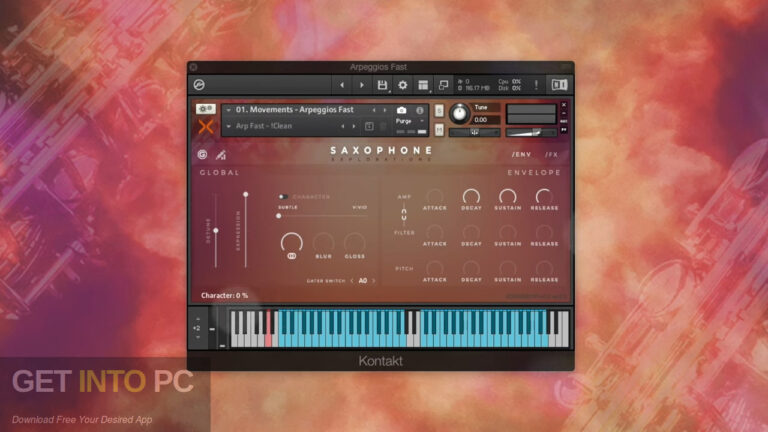Go to previous item with toolbar left arrow
Viewport: 768px width, 432px height.
342,85
